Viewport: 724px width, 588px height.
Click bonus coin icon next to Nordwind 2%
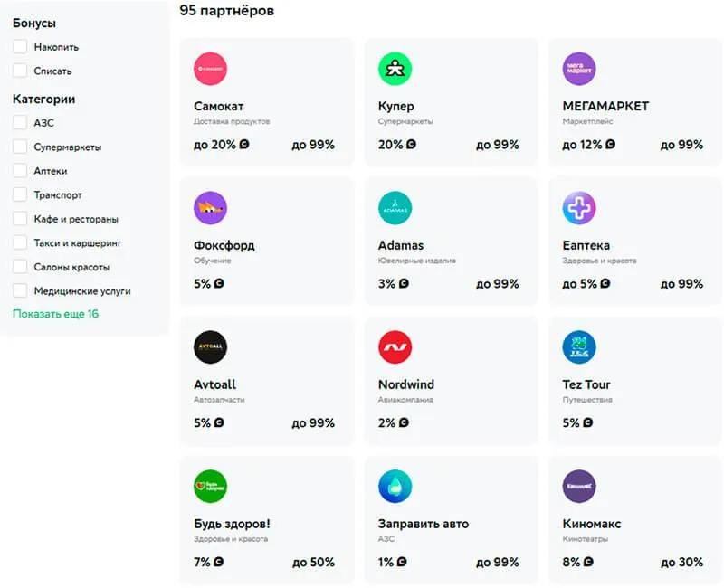[x=404, y=422]
